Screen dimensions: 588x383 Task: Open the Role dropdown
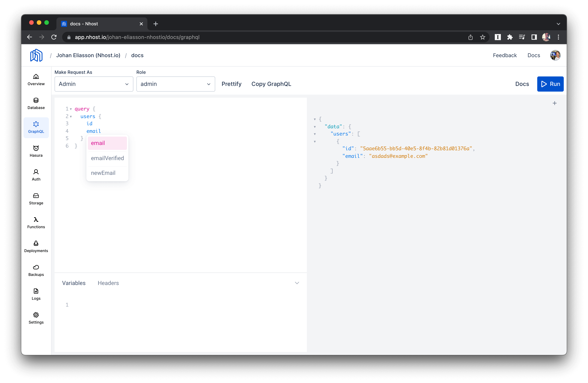[176, 84]
